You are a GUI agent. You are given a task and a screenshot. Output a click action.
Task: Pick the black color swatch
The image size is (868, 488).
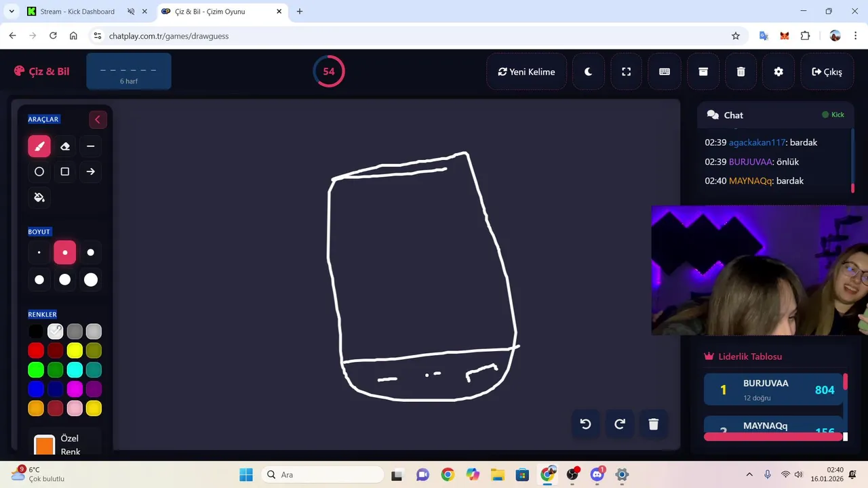(36, 331)
